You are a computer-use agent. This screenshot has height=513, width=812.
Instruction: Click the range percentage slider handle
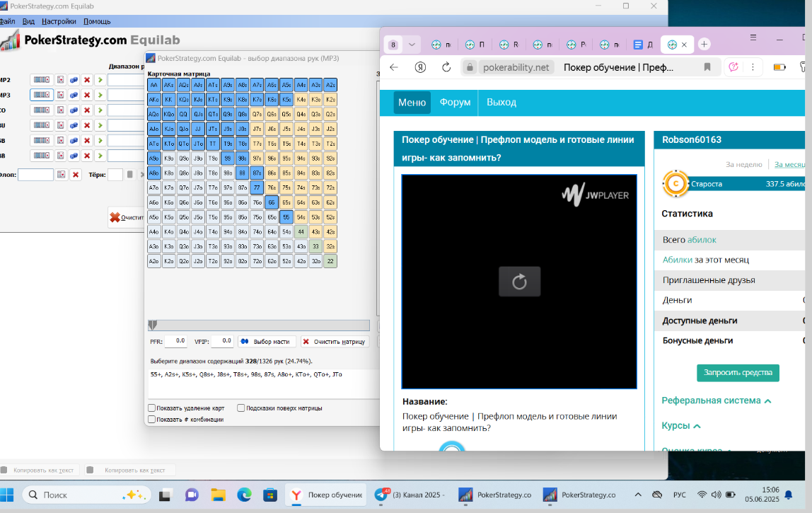[152, 325]
